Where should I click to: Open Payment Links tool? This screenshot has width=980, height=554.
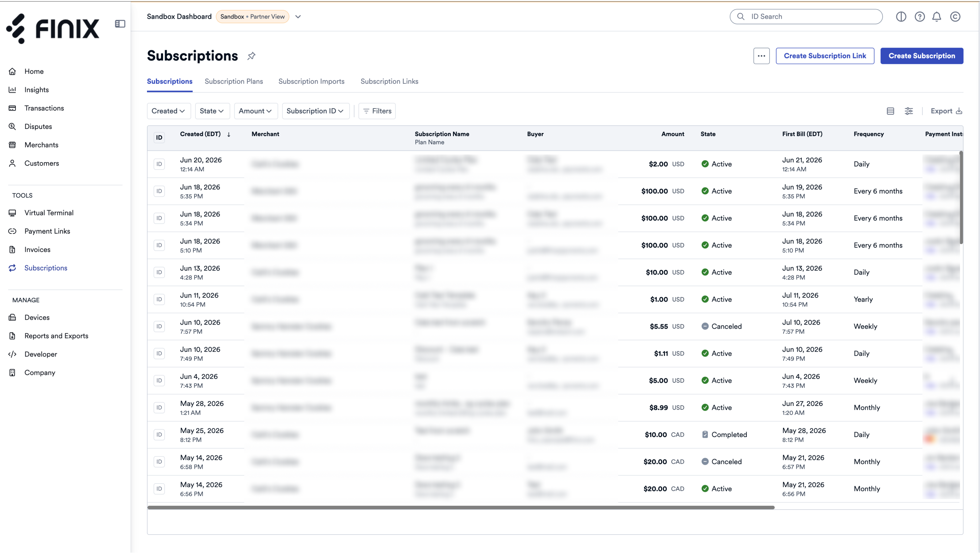point(47,231)
